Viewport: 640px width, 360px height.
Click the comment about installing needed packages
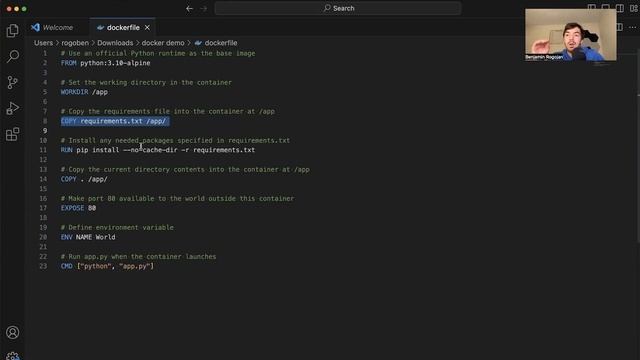(175, 140)
